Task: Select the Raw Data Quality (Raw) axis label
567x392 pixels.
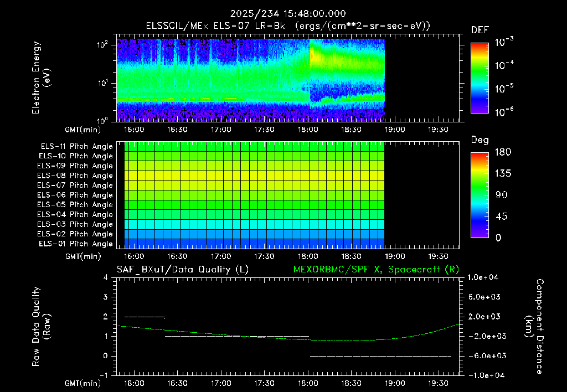Action: [41, 327]
